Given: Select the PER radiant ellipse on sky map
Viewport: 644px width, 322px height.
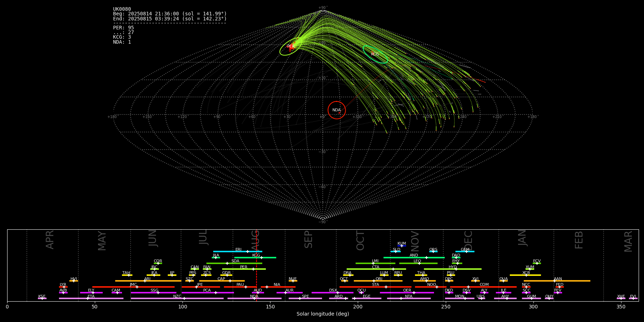Looking at the screenshot, I should (290, 47).
